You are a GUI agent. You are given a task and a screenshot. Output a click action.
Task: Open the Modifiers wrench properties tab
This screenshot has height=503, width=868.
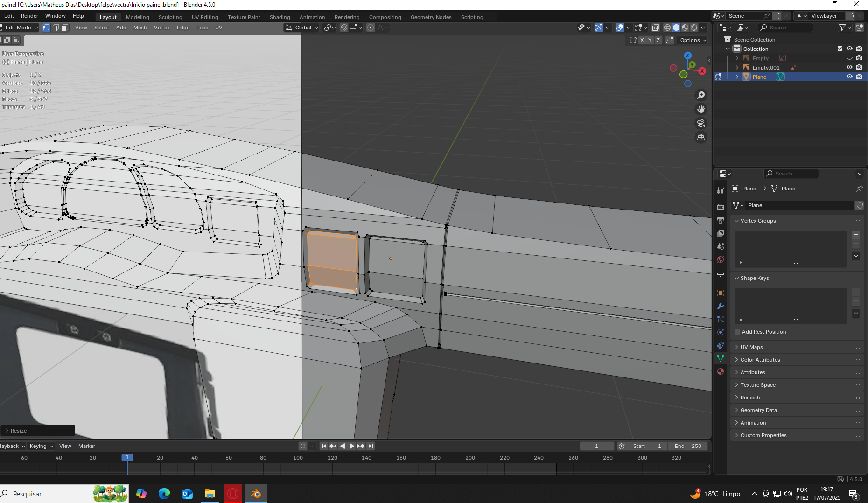pos(721,306)
